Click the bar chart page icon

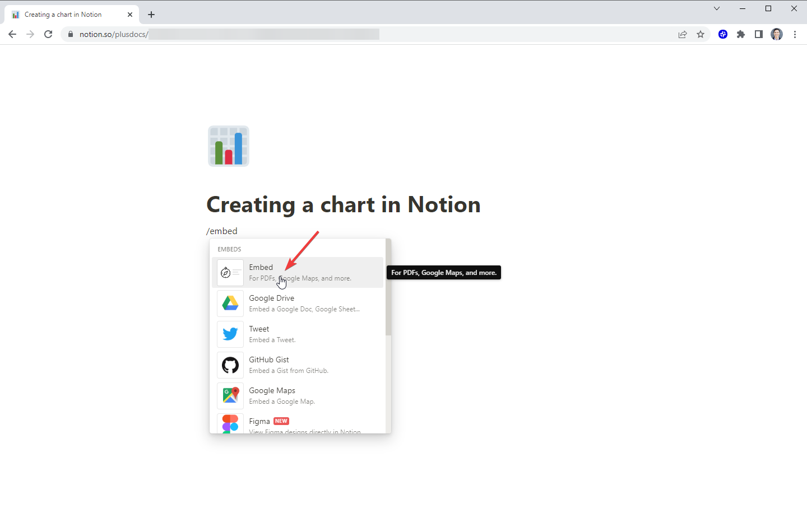(x=228, y=146)
